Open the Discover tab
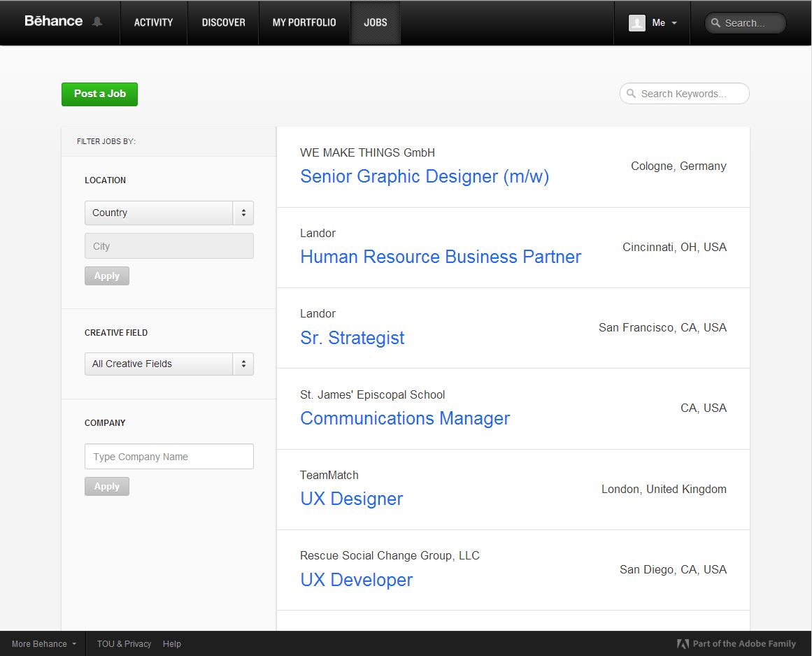This screenshot has width=812, height=656. [223, 23]
